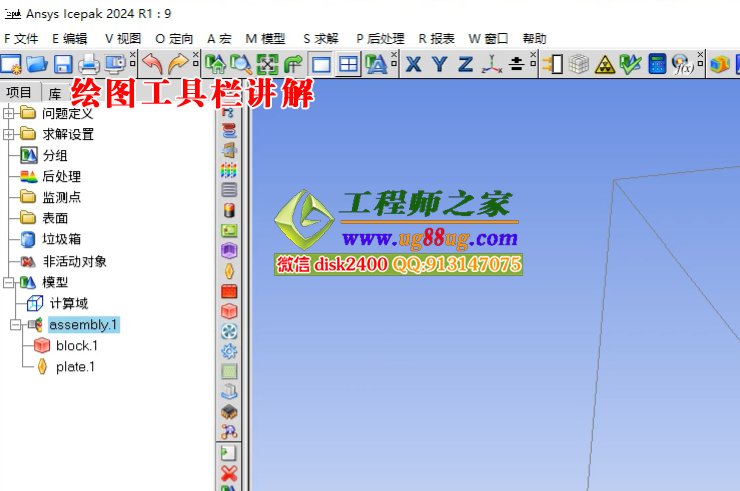740x491 pixels.
Task: Click the yellow Plate object creation icon
Action: [229, 271]
